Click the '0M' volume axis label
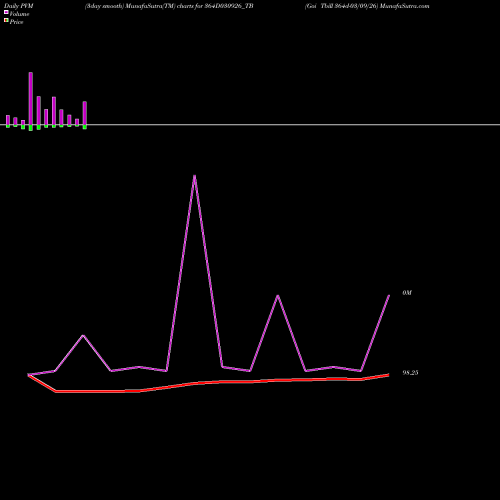 pos(407,293)
